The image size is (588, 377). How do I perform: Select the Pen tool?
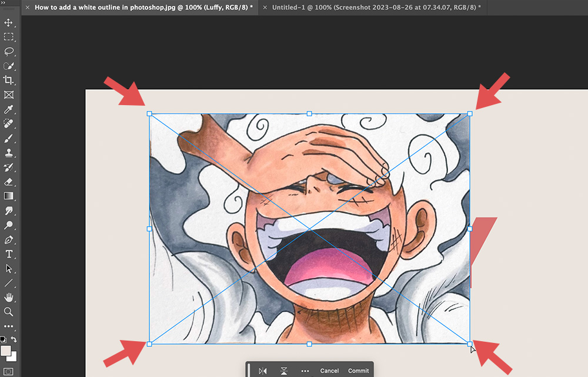[8, 240]
